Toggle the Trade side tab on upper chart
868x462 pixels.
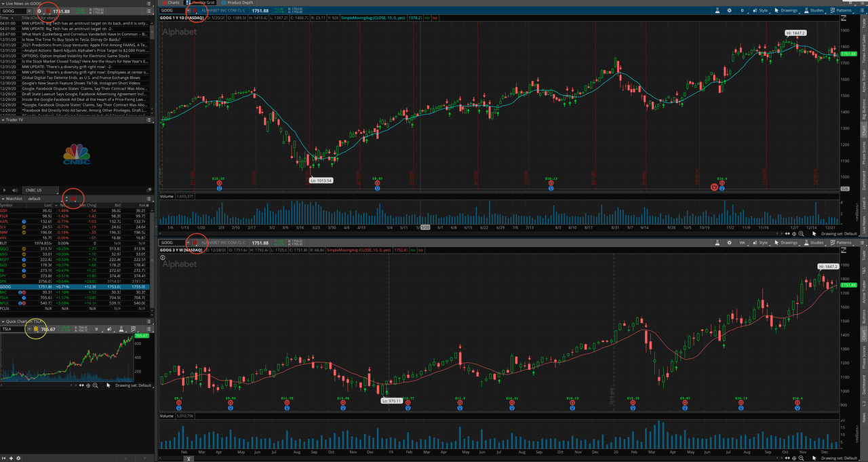[864, 24]
